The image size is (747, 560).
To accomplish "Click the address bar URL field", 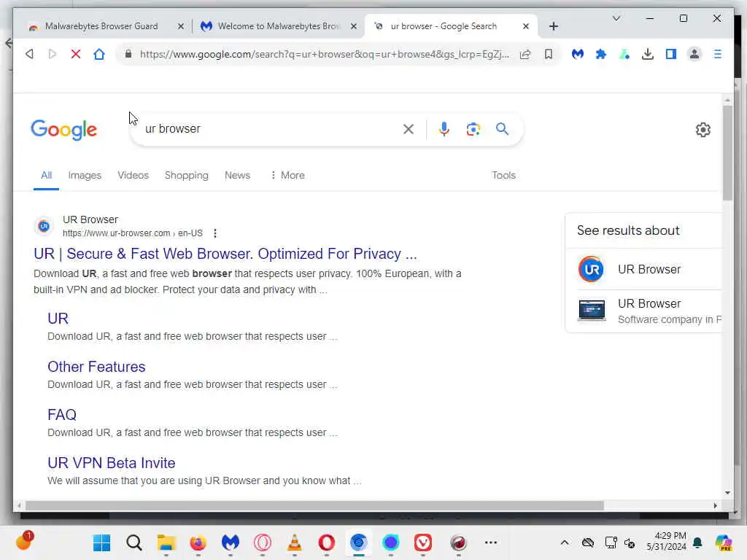I will (x=324, y=54).
